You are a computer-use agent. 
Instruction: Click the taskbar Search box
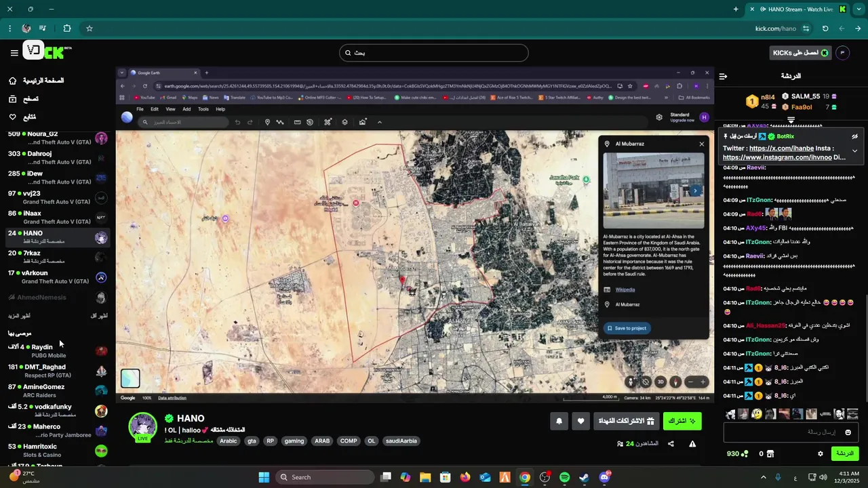325,477
